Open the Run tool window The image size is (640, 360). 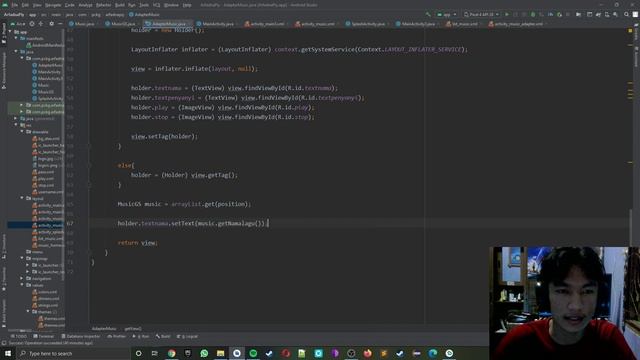click(x=141, y=336)
